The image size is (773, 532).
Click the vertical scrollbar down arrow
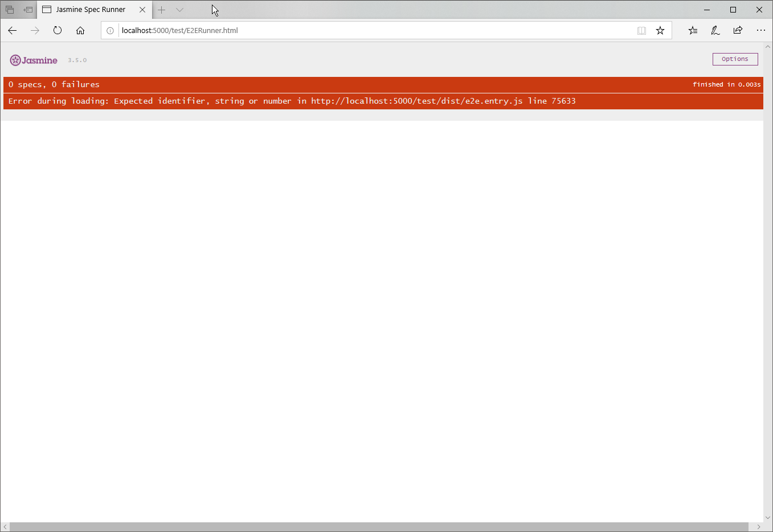[x=768, y=518]
